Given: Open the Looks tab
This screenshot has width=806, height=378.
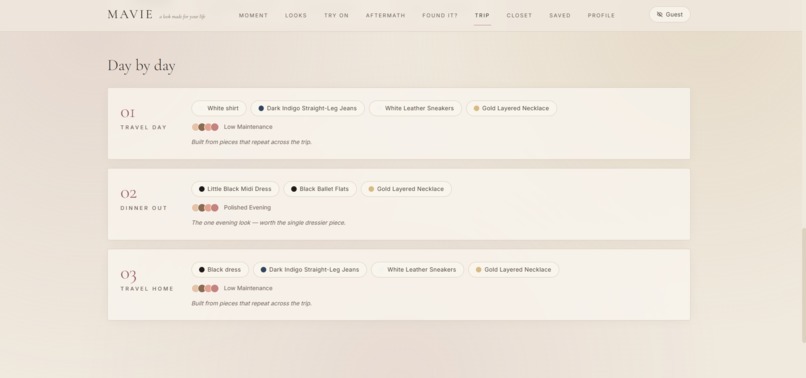Looking at the screenshot, I should [296, 15].
